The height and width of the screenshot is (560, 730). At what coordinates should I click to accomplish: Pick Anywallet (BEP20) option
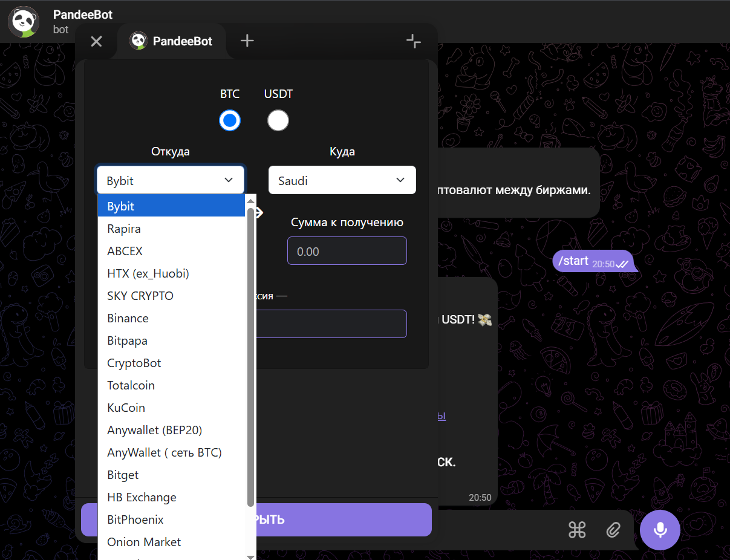[x=171, y=430]
